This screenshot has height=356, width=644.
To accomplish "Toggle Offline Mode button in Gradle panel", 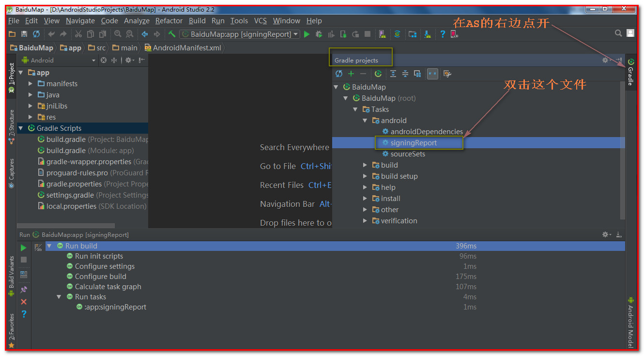I will coord(432,74).
